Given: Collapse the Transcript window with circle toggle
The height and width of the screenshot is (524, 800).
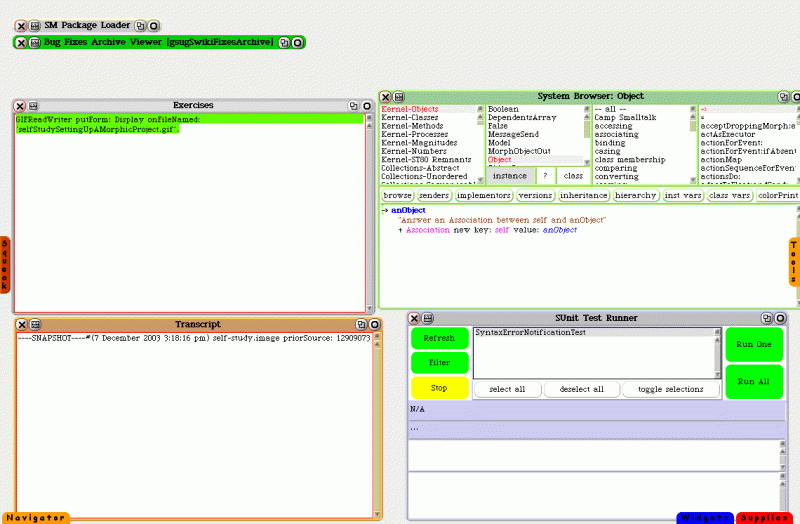Looking at the screenshot, I should tap(374, 325).
